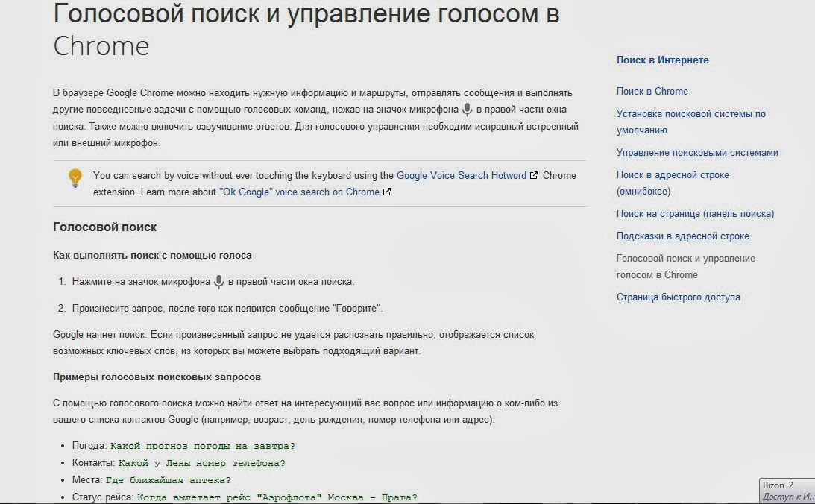Click the microphone icon in step 1
Screen dimensions: 815x504
coord(218,282)
